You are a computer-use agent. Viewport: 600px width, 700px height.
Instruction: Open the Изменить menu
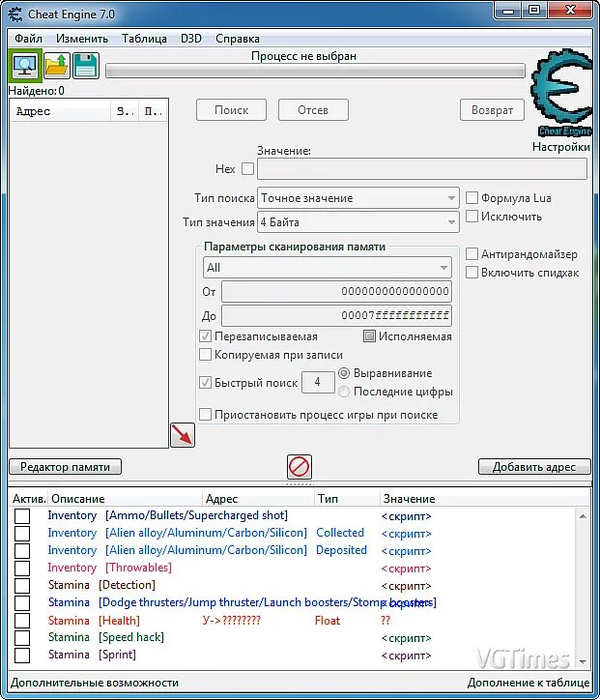click(82, 39)
